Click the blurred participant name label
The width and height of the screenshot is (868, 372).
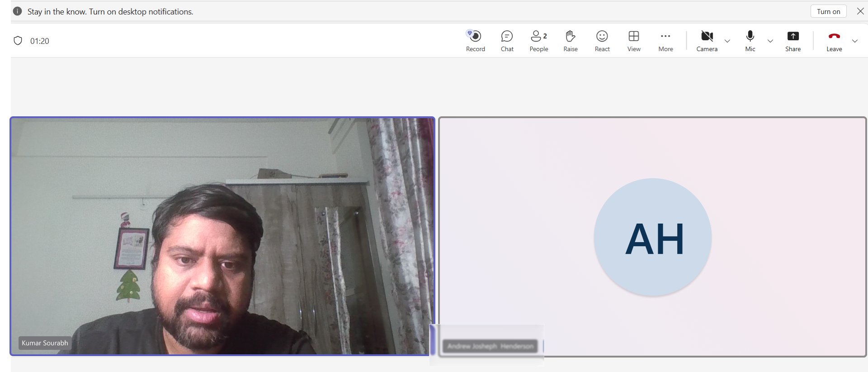(x=491, y=346)
